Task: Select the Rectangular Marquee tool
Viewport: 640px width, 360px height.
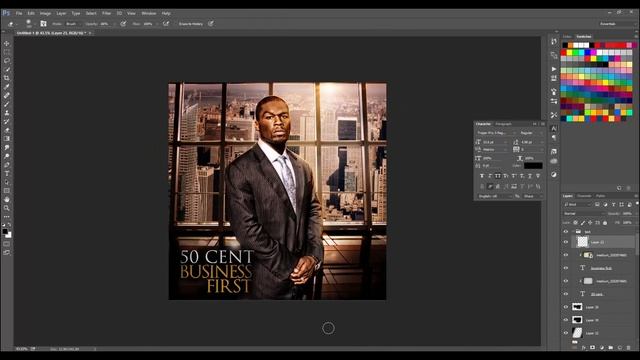Action: (x=7, y=52)
